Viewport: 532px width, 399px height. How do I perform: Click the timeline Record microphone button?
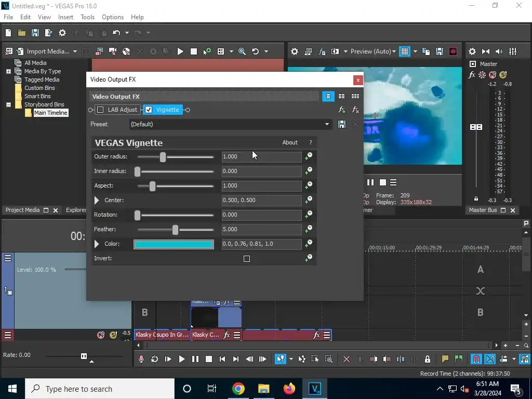coord(141,359)
